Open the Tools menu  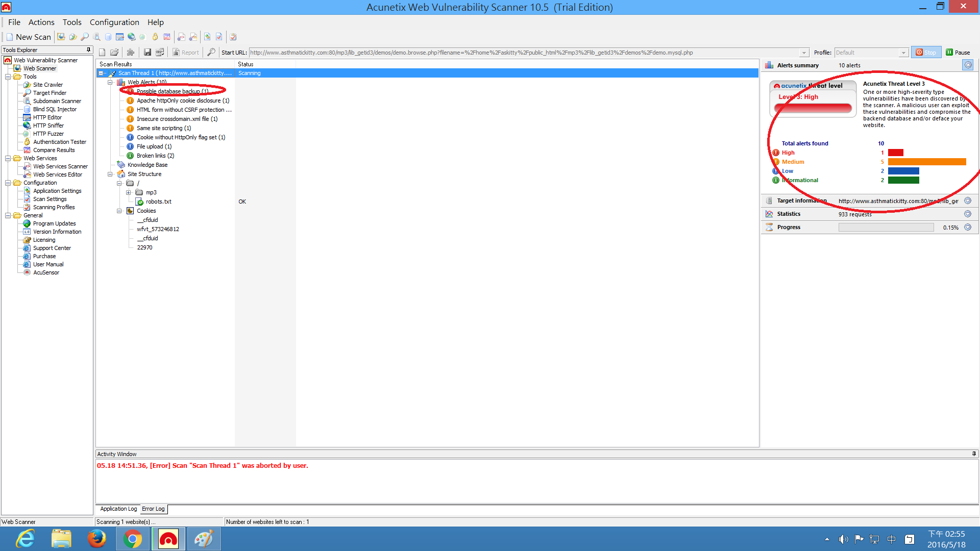click(72, 22)
